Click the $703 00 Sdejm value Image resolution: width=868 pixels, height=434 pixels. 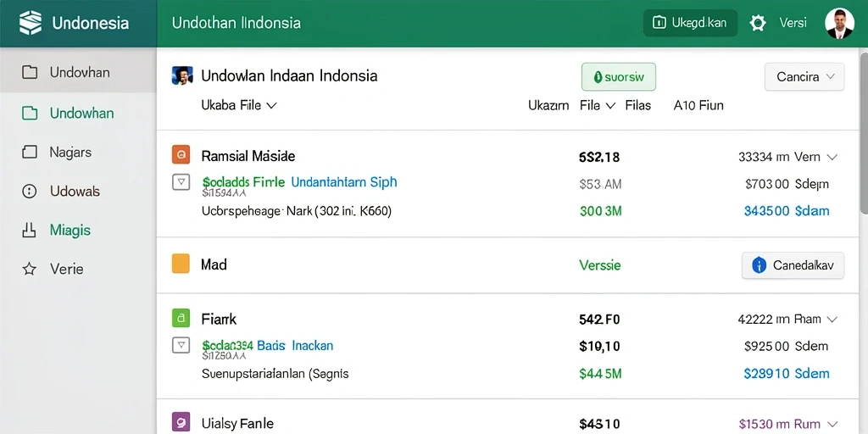(787, 184)
